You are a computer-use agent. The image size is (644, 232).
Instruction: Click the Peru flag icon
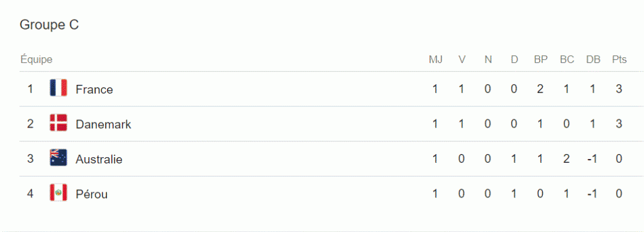[x=58, y=193]
